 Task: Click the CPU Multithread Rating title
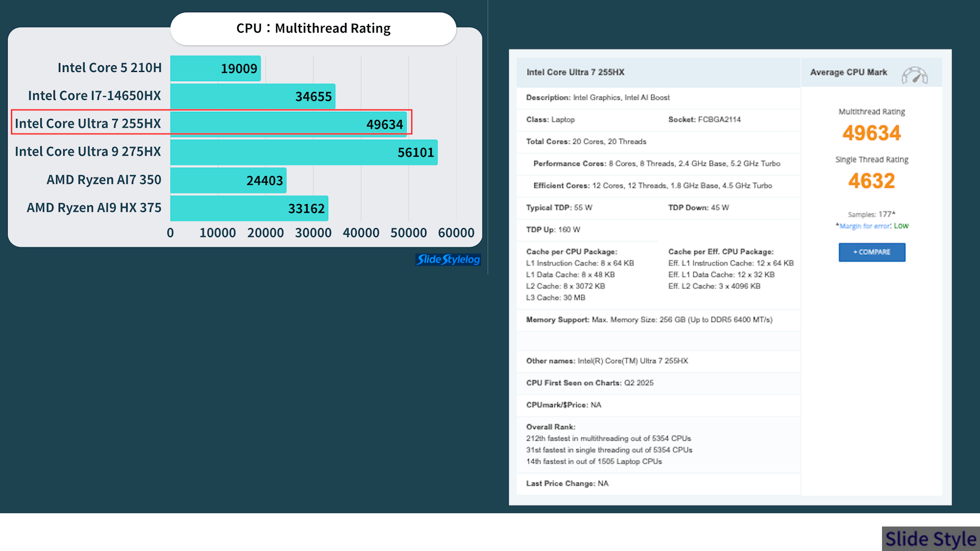pos(313,29)
